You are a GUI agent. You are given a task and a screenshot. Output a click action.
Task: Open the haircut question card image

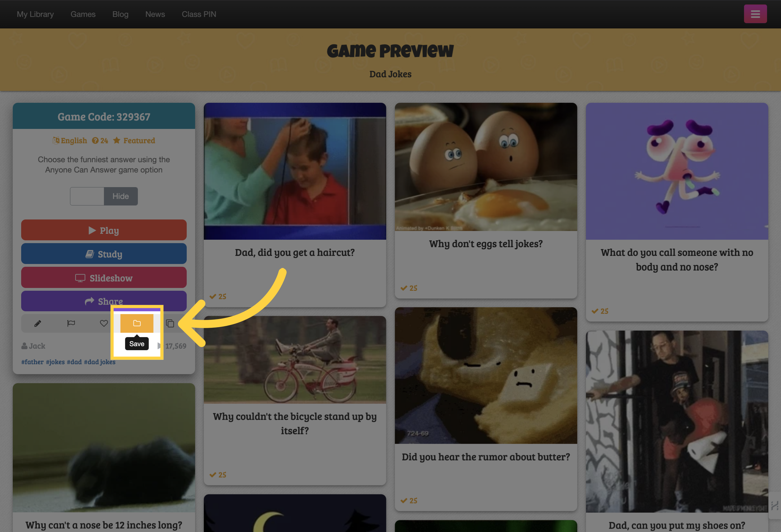(295, 172)
